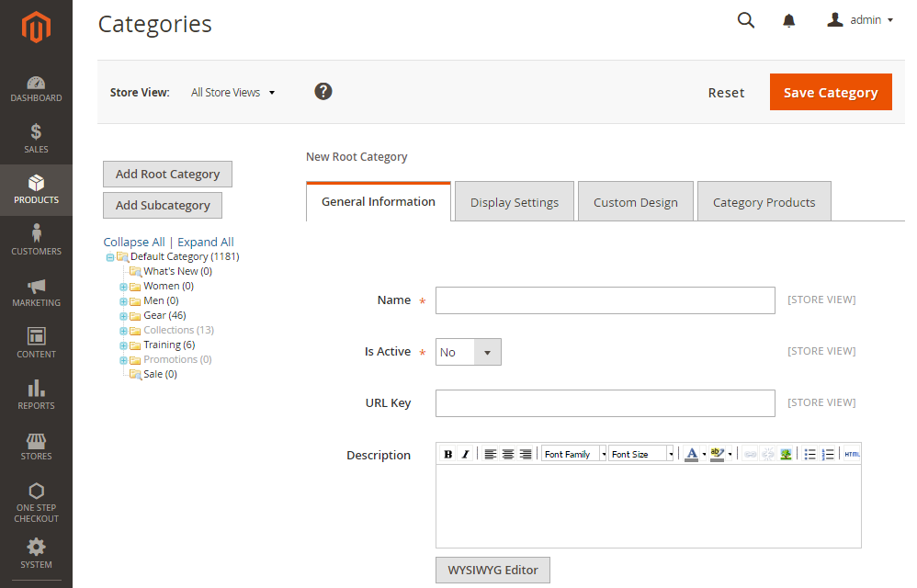Pick the text color swatch in the editor
Screen dimensions: 917x588
[691, 454]
